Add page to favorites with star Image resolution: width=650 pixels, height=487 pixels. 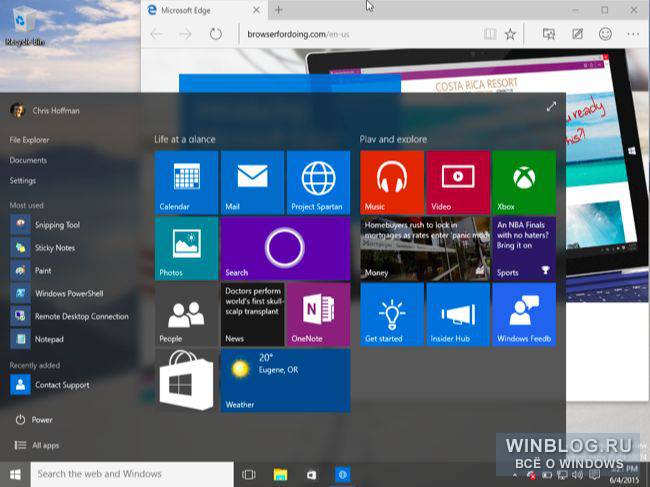510,34
